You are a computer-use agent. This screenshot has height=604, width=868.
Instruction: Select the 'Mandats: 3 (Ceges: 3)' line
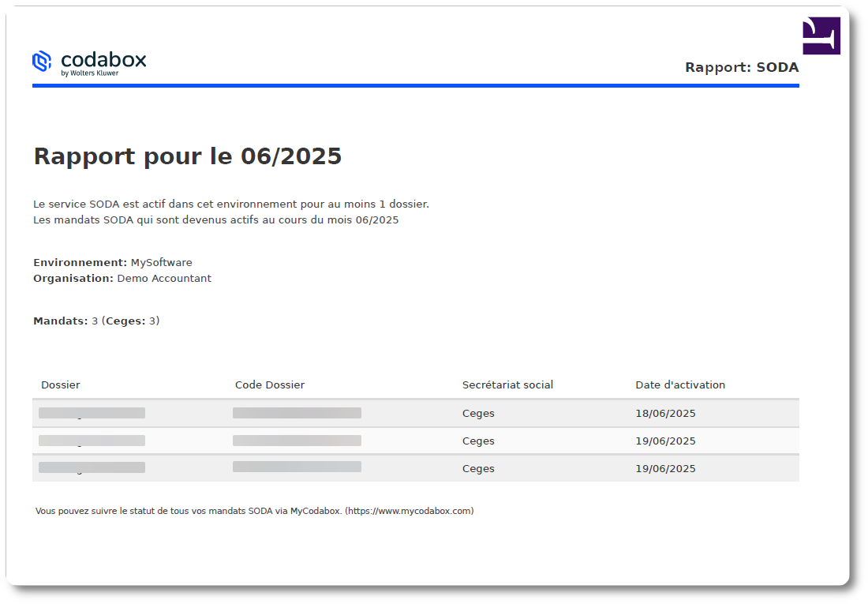pyautogui.click(x=95, y=321)
